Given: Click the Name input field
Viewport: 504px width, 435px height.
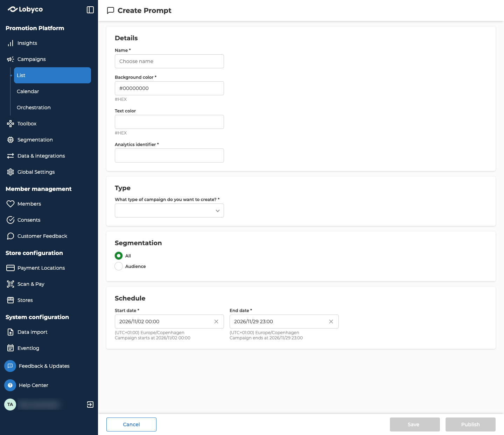Looking at the screenshot, I should click(x=169, y=61).
